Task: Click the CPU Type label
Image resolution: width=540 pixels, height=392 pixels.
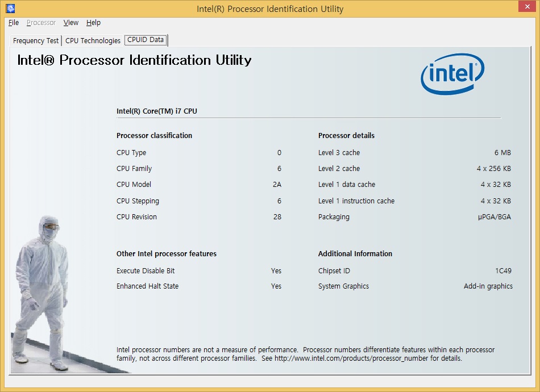Action: 131,153
